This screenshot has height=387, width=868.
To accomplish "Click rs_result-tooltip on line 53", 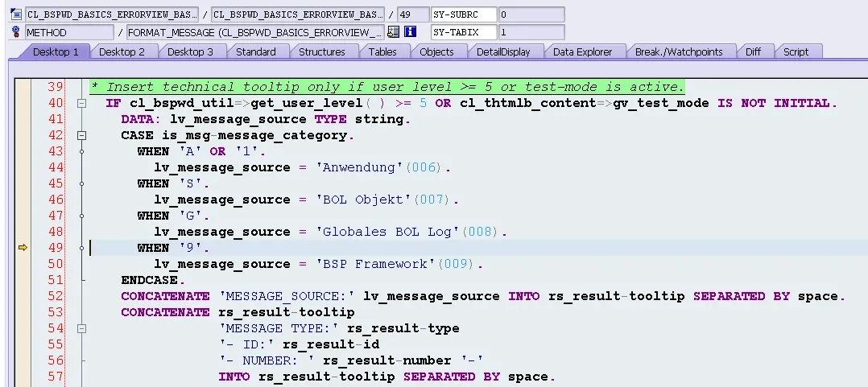I will click(287, 312).
